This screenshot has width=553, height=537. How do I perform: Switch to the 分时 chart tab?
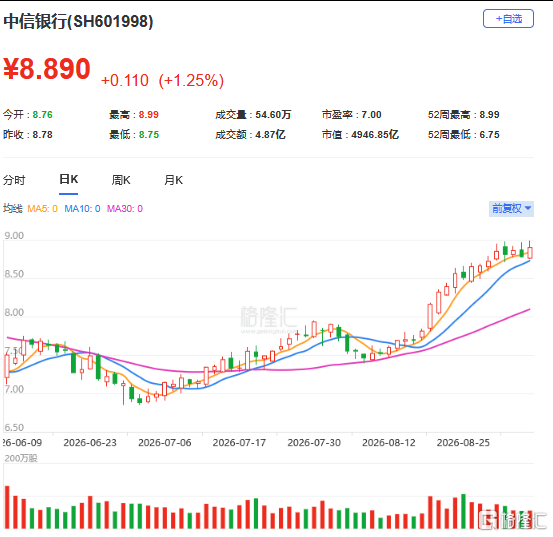coord(14,180)
